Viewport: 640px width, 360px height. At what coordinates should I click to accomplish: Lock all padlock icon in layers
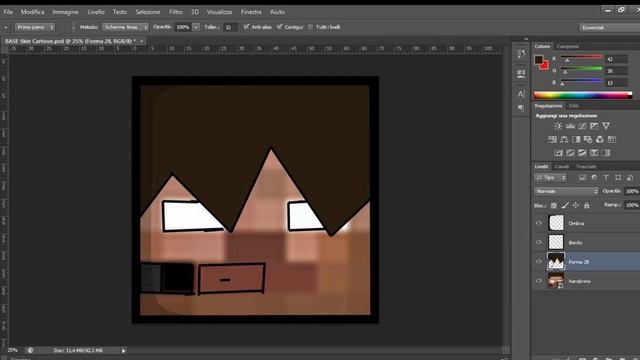pos(587,205)
